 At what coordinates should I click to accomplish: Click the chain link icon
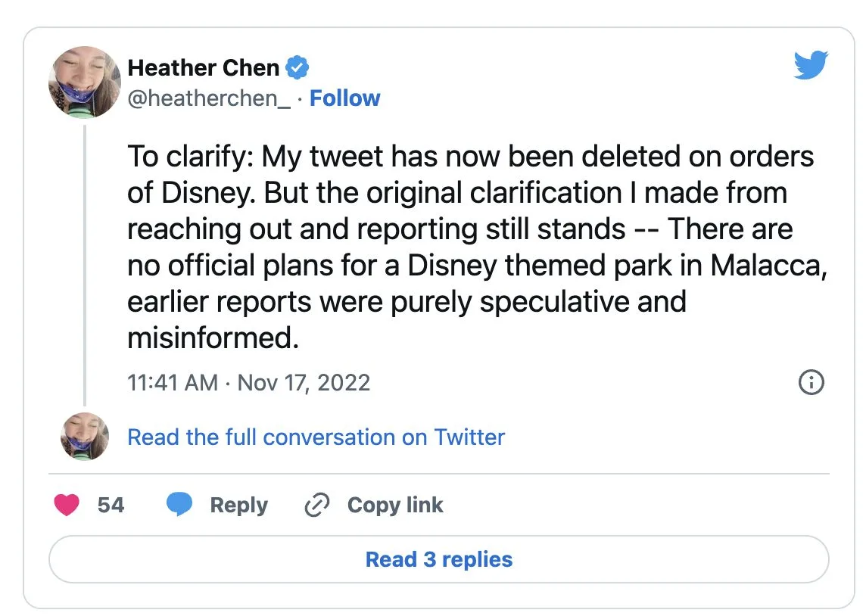(316, 506)
